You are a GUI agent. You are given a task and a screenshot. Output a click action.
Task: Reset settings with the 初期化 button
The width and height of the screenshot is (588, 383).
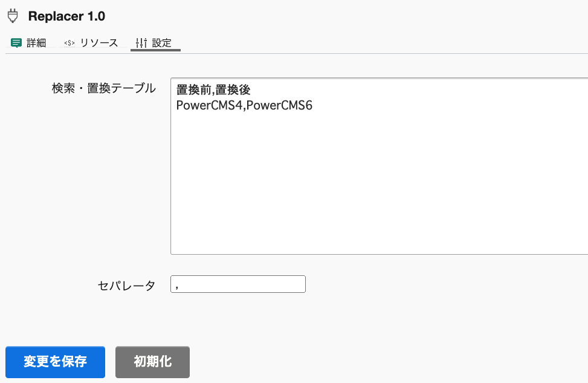(152, 362)
